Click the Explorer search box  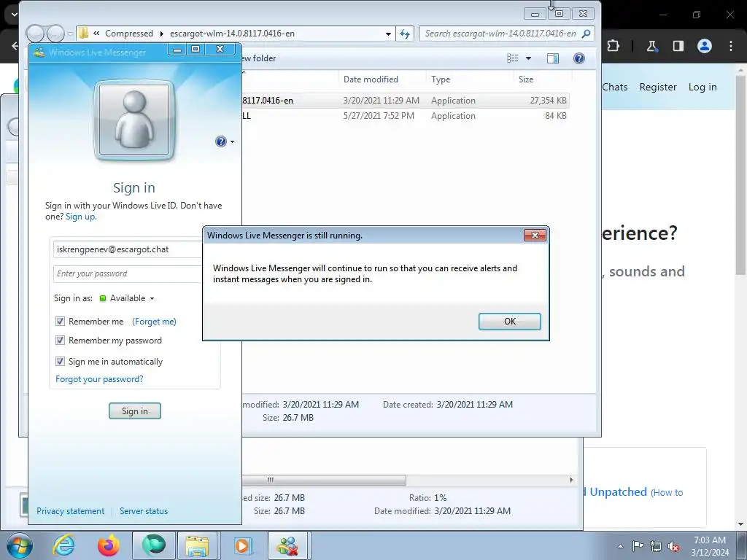pos(500,34)
